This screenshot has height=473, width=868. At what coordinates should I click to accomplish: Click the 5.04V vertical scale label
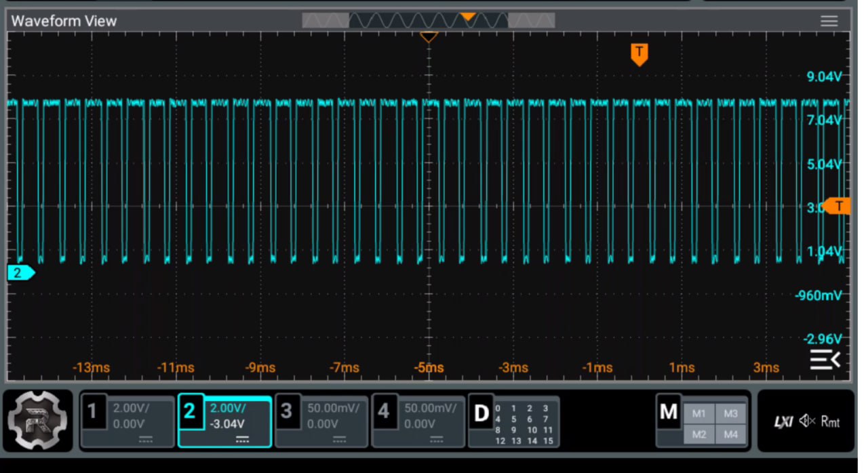point(823,164)
